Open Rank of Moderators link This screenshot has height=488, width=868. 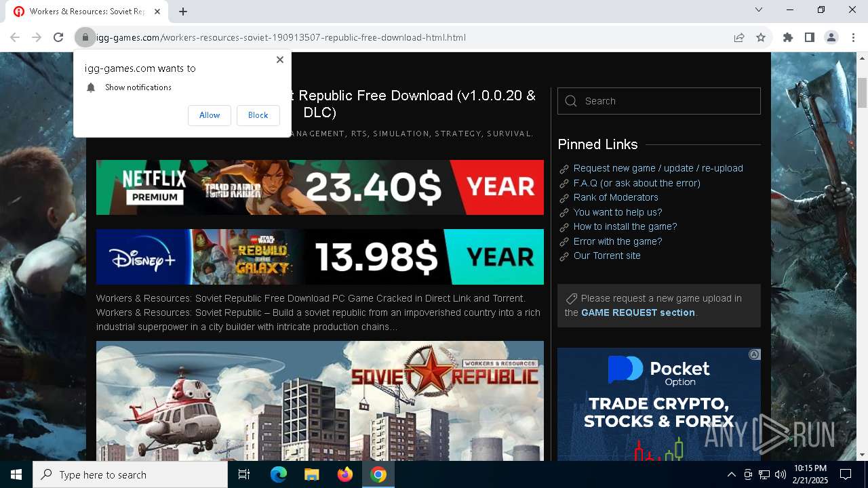click(616, 197)
